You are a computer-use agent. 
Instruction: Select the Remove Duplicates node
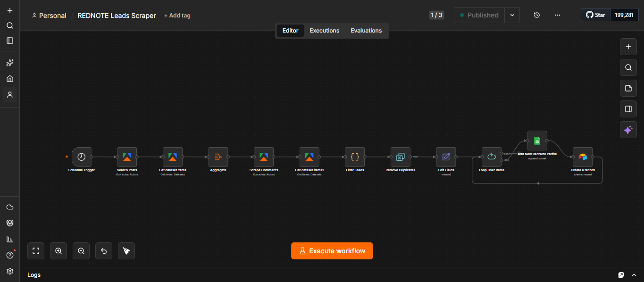[401, 157]
